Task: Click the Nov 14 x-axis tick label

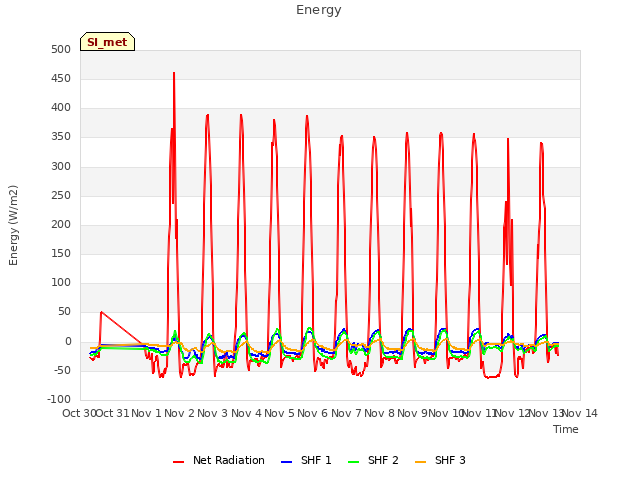Action: (x=580, y=413)
